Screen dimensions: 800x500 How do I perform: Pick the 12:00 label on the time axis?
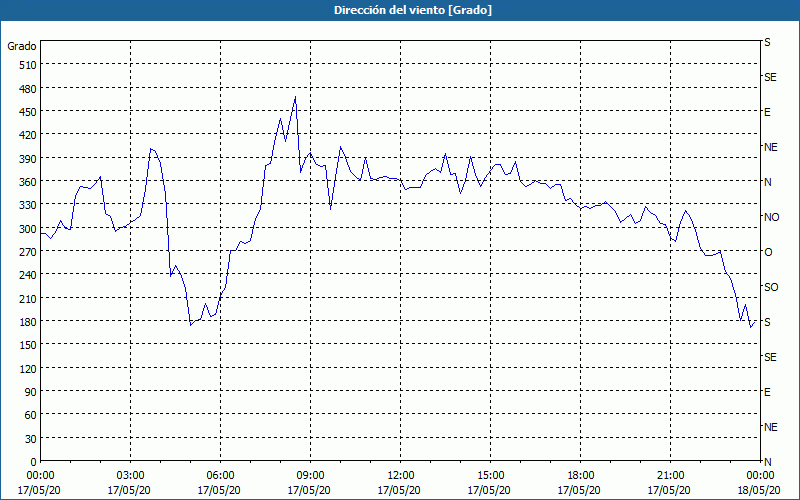[401, 476]
